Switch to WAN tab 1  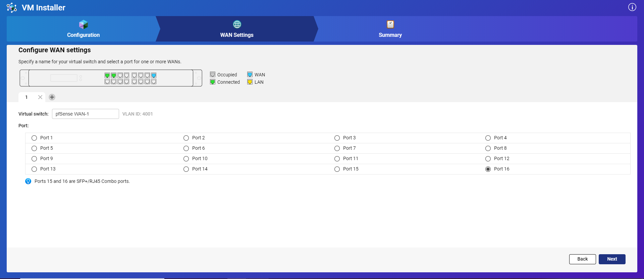(x=26, y=97)
